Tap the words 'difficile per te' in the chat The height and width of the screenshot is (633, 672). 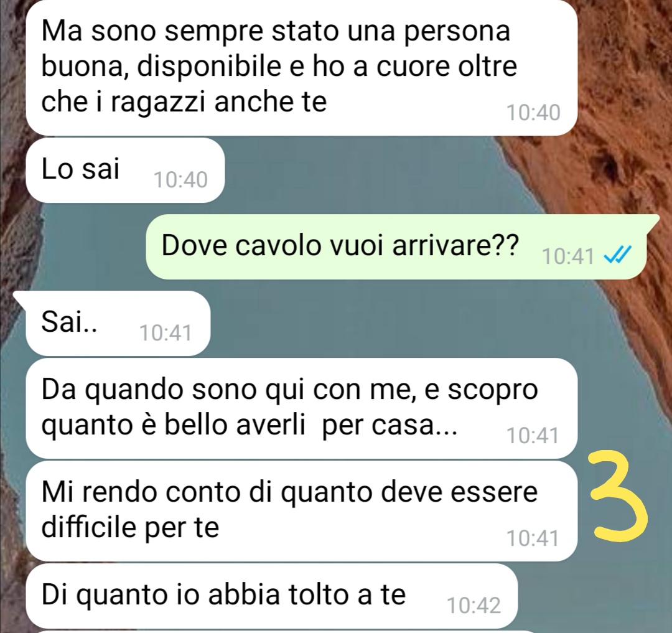[130, 527]
